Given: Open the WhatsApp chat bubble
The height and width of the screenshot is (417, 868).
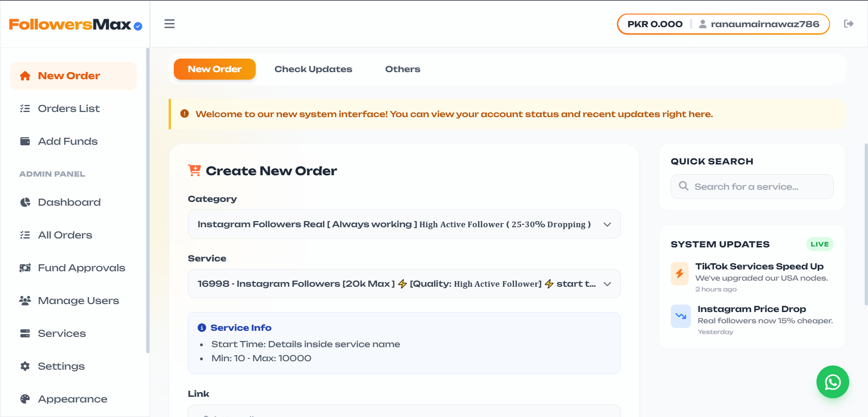Looking at the screenshot, I should click(832, 382).
